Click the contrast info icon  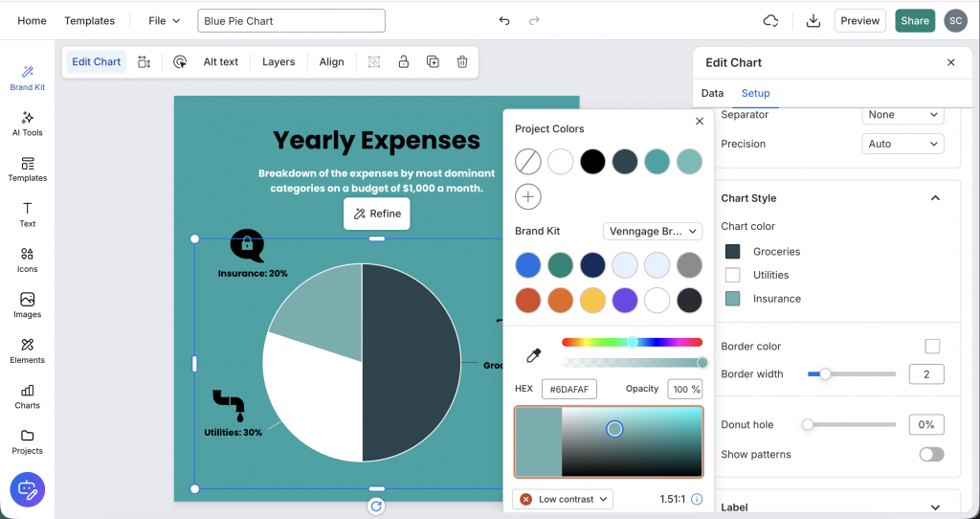pos(697,499)
